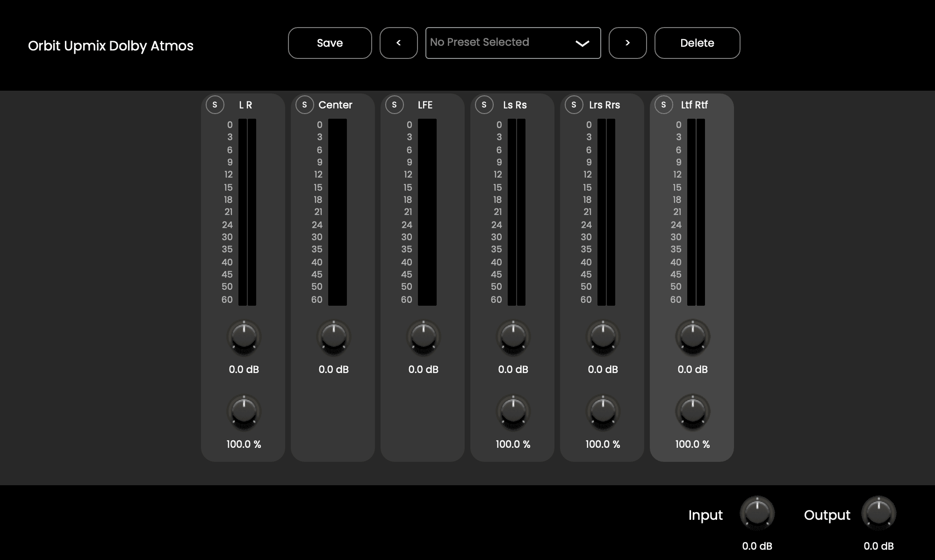Delete the selected preset
Image resolution: width=935 pixels, height=560 pixels.
[x=697, y=43]
